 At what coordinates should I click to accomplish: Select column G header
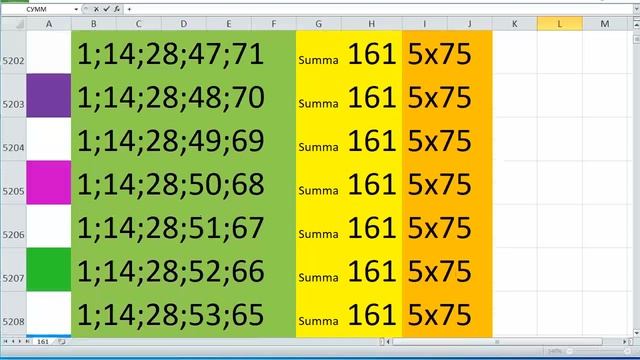tap(318, 24)
